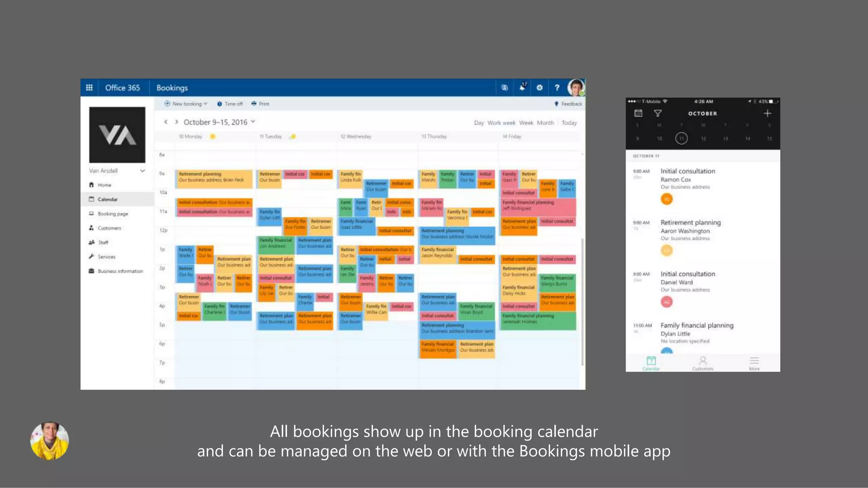Select the circled date 11 in mobile calendar
Screen dimensions: 868x488
pos(682,139)
